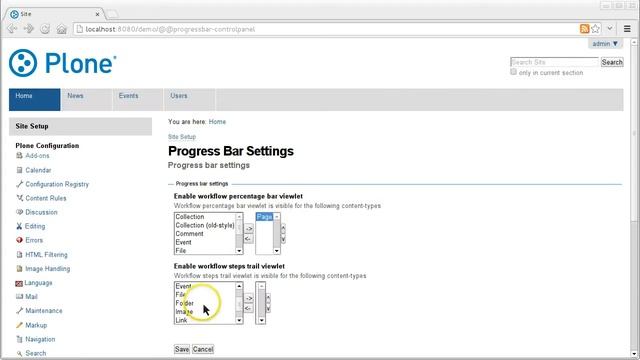This screenshot has height=360, width=640.
Task: Select Page in the selected list
Action: 264,217
